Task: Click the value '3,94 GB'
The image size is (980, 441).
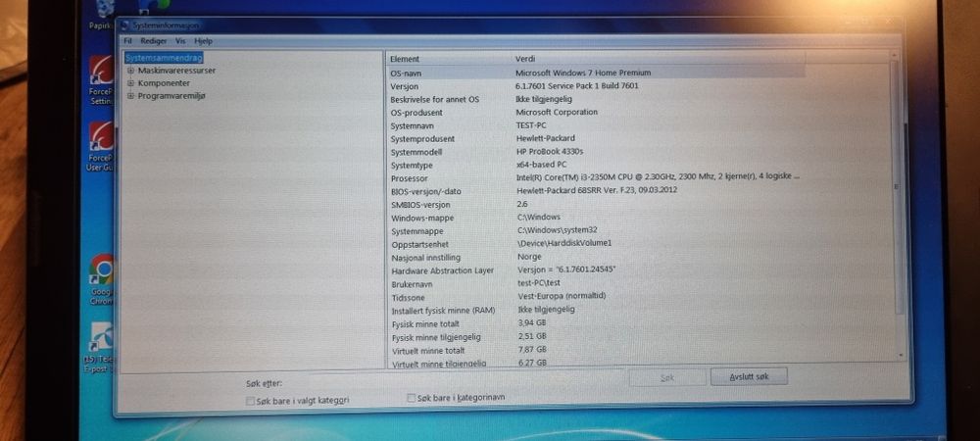Action: tap(532, 323)
